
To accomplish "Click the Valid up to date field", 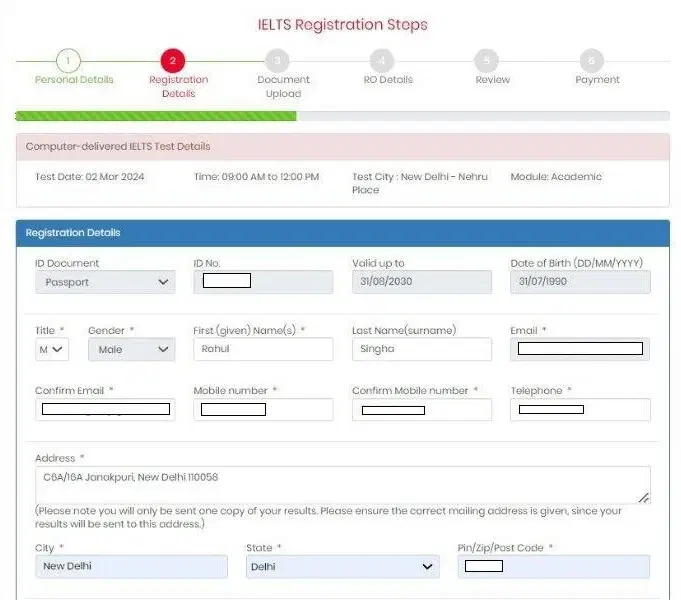I will tap(422, 282).
